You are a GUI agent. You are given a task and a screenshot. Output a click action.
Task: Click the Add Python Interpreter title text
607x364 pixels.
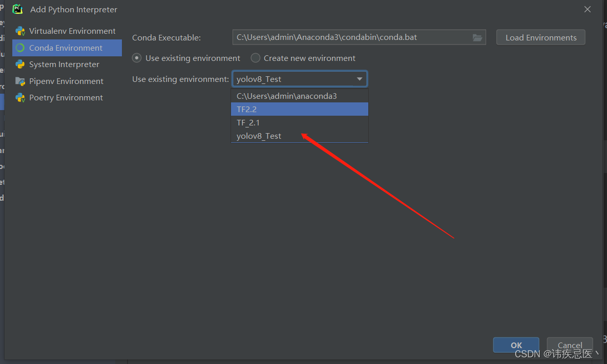click(74, 9)
